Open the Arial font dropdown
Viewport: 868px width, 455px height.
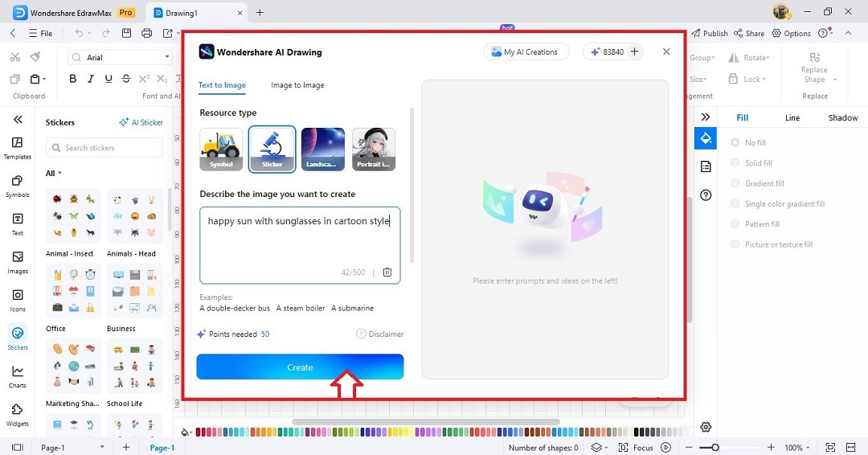(166, 57)
